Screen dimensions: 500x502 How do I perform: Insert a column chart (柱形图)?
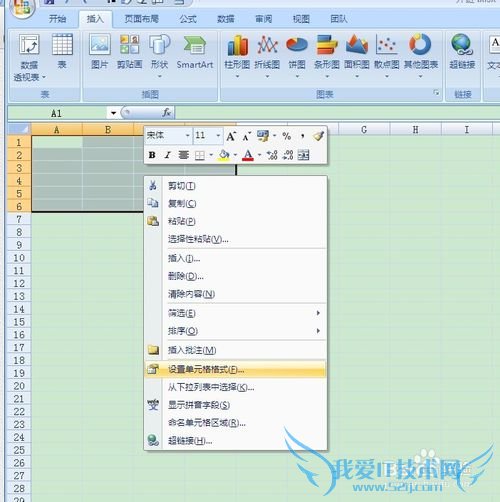237,56
